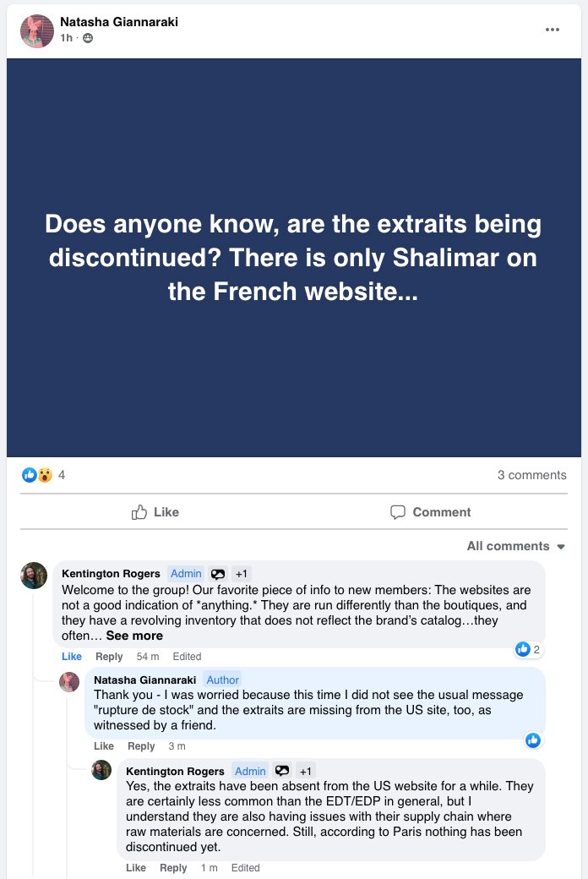Click the post audience privacy icon
588x879 pixels.
tap(88, 38)
